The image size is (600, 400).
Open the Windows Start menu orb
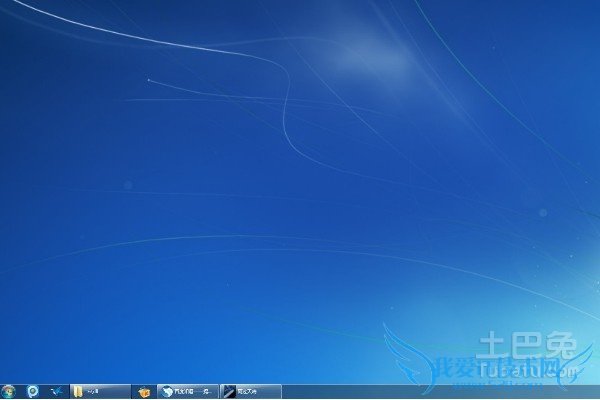tap(10, 392)
